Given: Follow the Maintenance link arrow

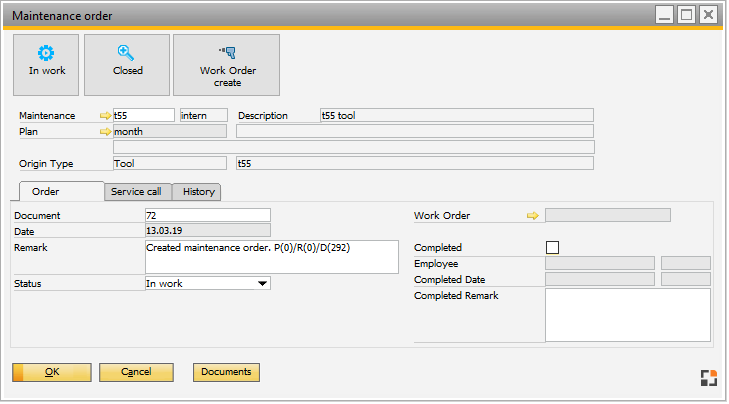Looking at the screenshot, I should point(107,116).
